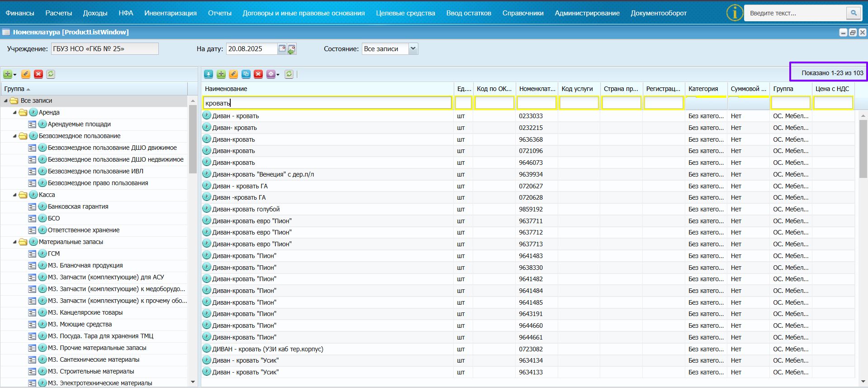Click the global search text field
Viewport: 868px width, 388px height.
(x=796, y=13)
